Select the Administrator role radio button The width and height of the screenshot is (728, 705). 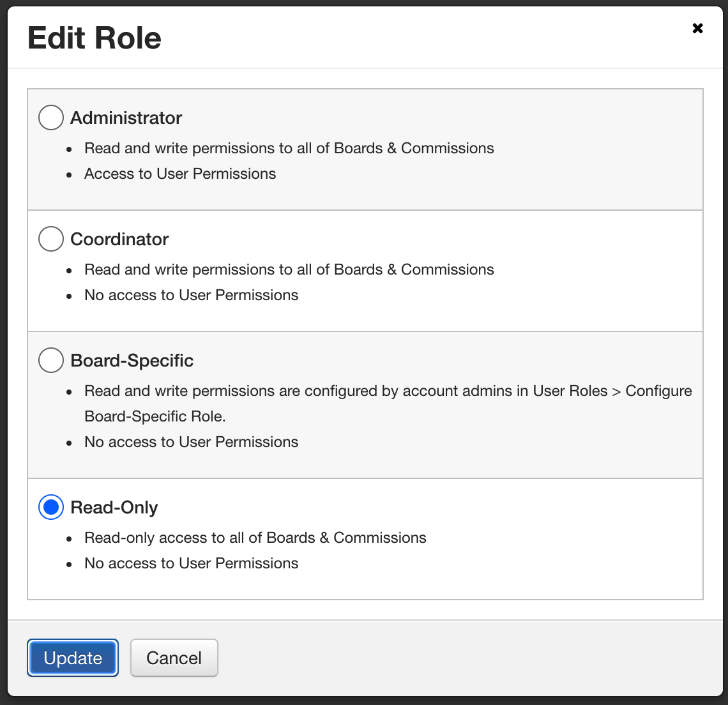(51, 117)
